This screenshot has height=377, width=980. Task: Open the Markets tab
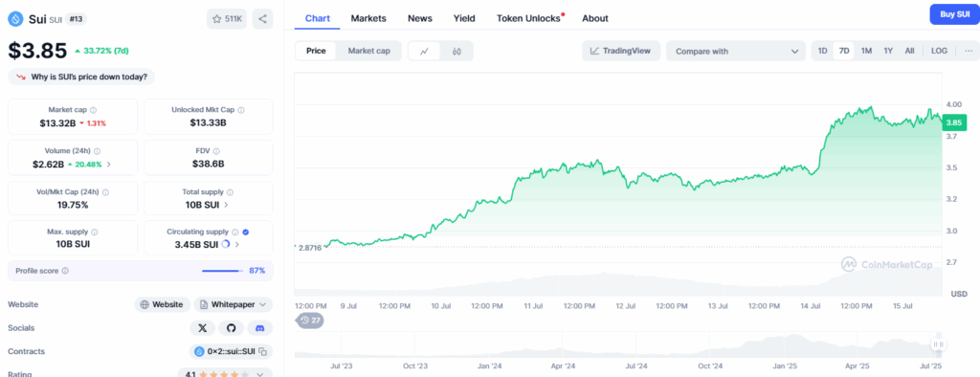[368, 18]
